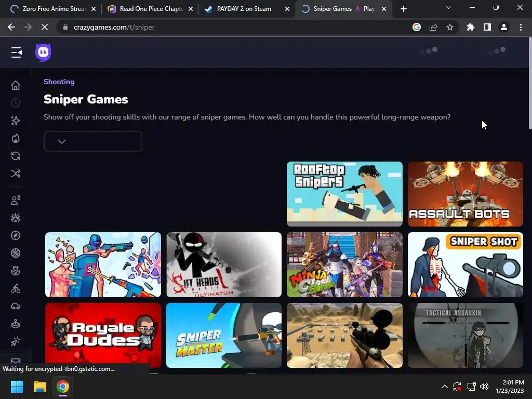Click the Chrome taskbar icon
This screenshot has height=399, width=532.
point(63,387)
